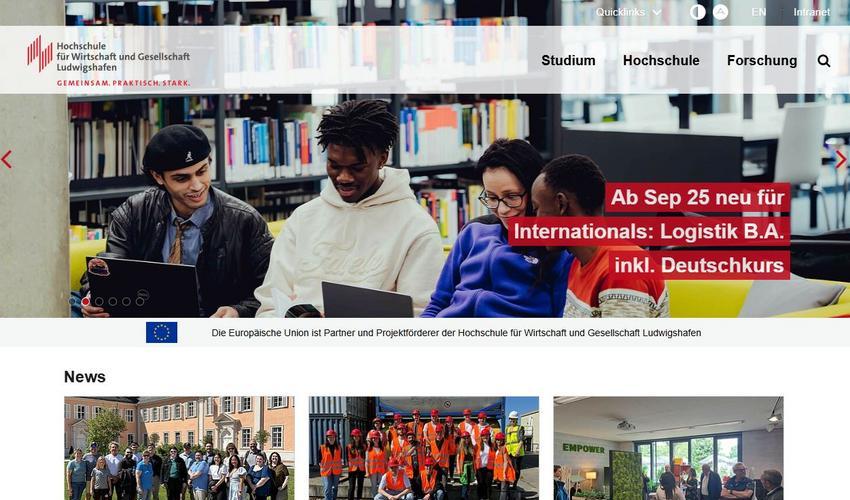Toggle the high-contrast mode icon
The width and height of the screenshot is (850, 500).
click(x=698, y=12)
